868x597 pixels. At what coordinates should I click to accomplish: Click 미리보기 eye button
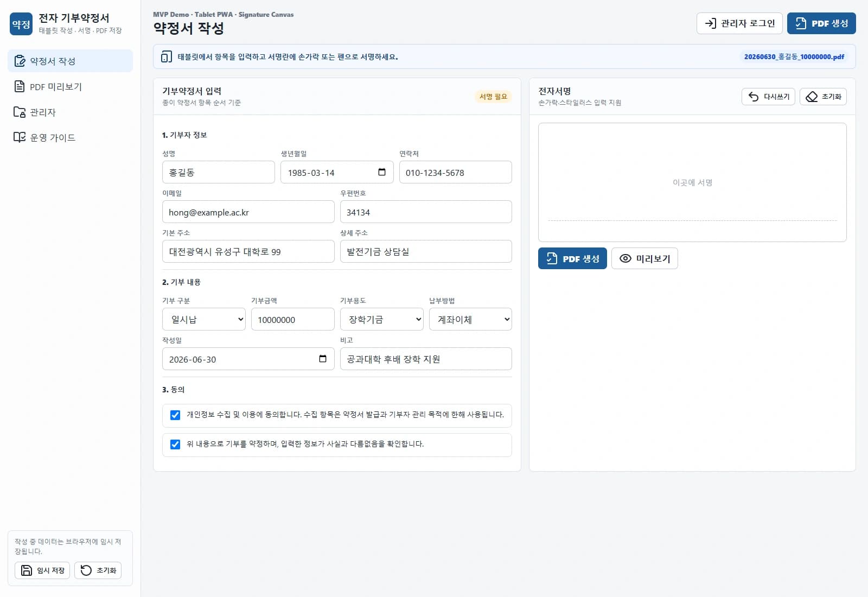coord(644,258)
